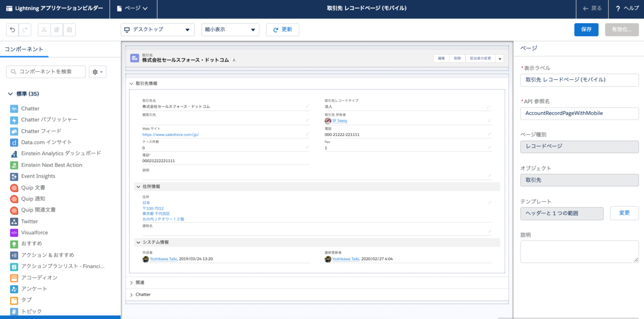Expand the Chatter accordion section
This screenshot has width=644, height=319.
pyautogui.click(x=131, y=294)
